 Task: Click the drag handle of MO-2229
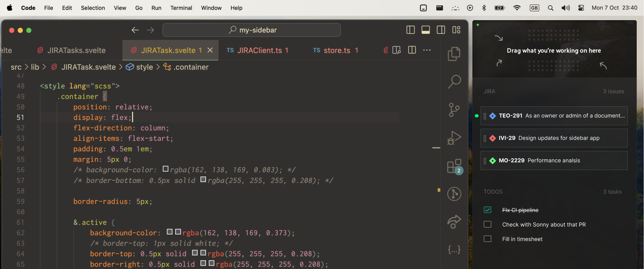[485, 161]
